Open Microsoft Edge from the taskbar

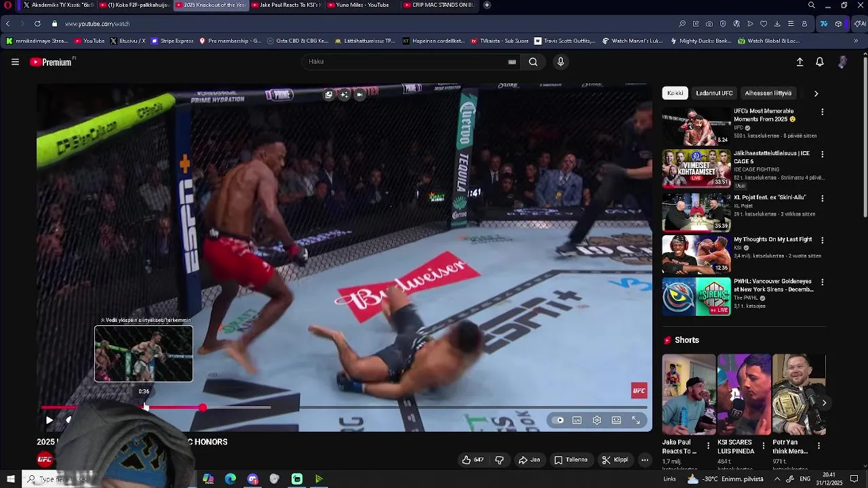pos(231,479)
